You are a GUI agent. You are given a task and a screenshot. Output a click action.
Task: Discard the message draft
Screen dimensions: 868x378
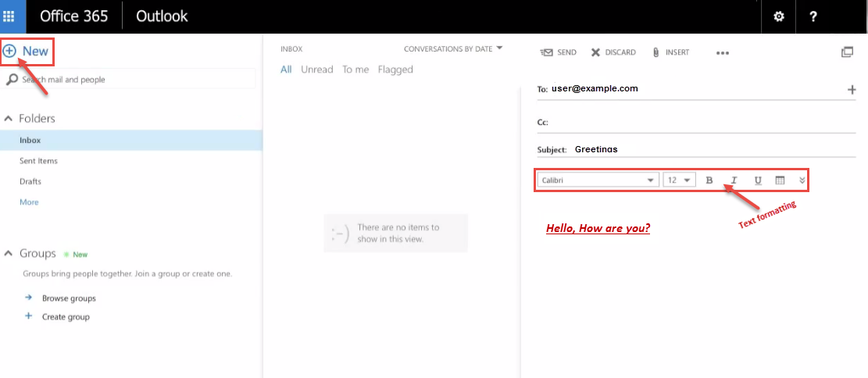point(613,52)
